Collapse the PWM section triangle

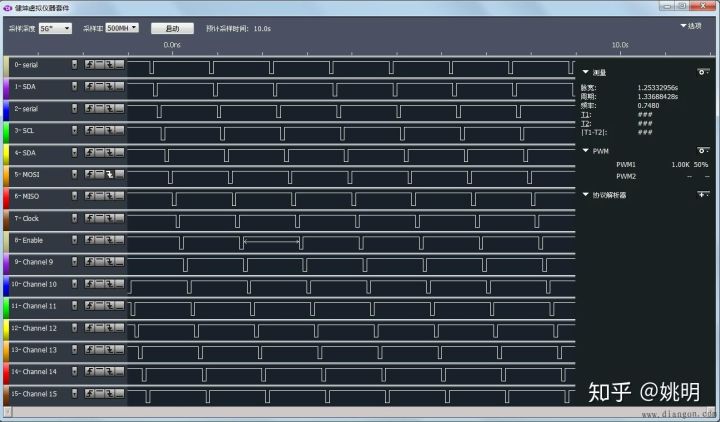pyautogui.click(x=585, y=151)
